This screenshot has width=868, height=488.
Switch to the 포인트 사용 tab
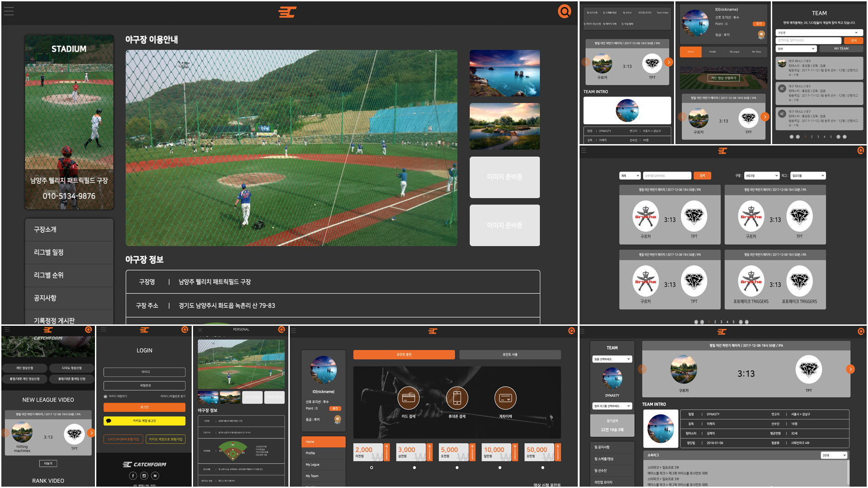click(x=510, y=355)
